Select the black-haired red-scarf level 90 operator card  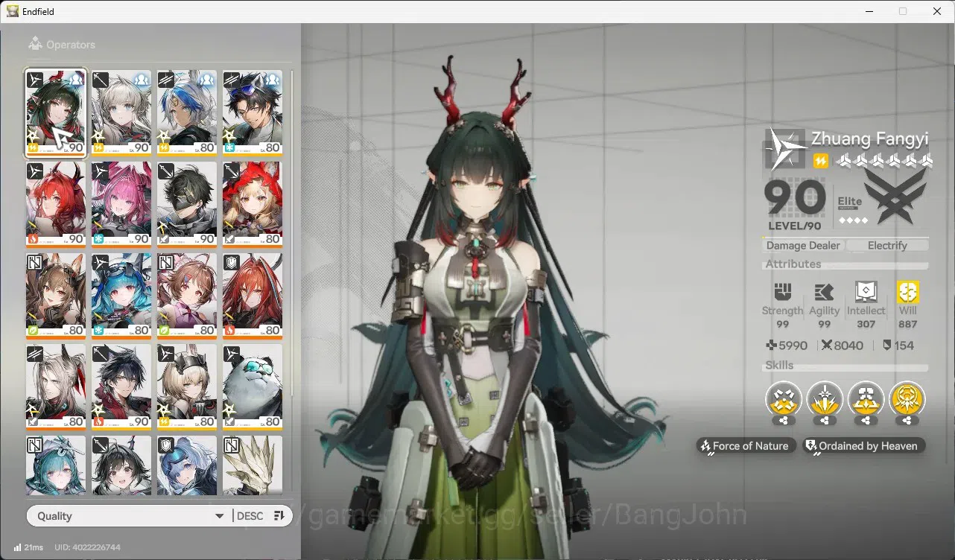[121, 387]
